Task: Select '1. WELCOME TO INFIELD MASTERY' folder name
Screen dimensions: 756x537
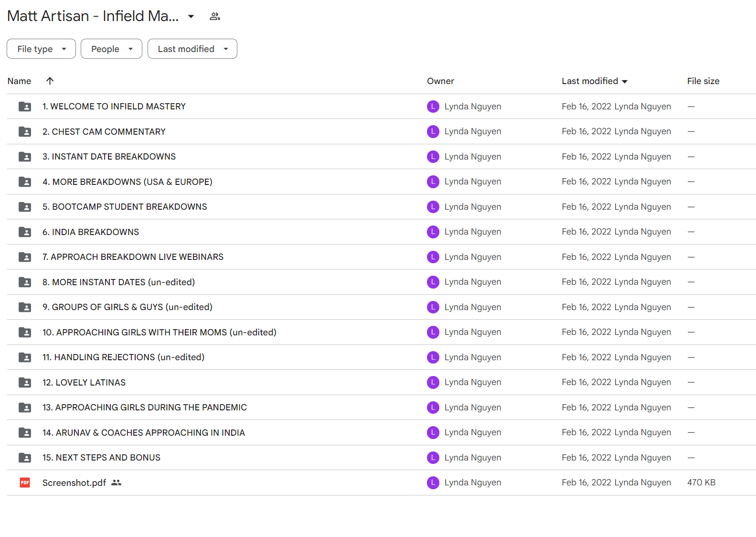Action: [114, 107]
